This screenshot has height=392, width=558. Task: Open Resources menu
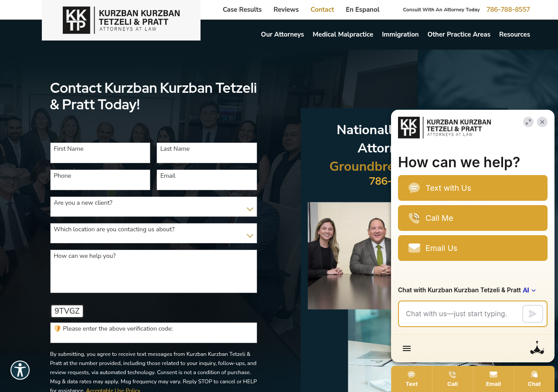(514, 34)
